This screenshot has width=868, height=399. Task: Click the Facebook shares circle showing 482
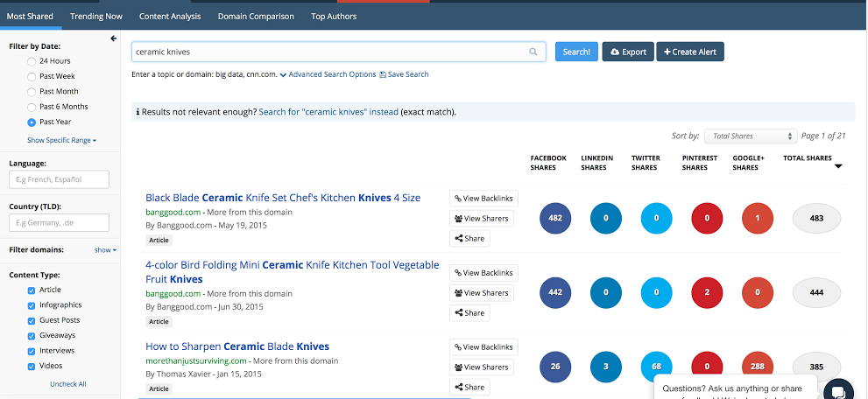click(555, 218)
